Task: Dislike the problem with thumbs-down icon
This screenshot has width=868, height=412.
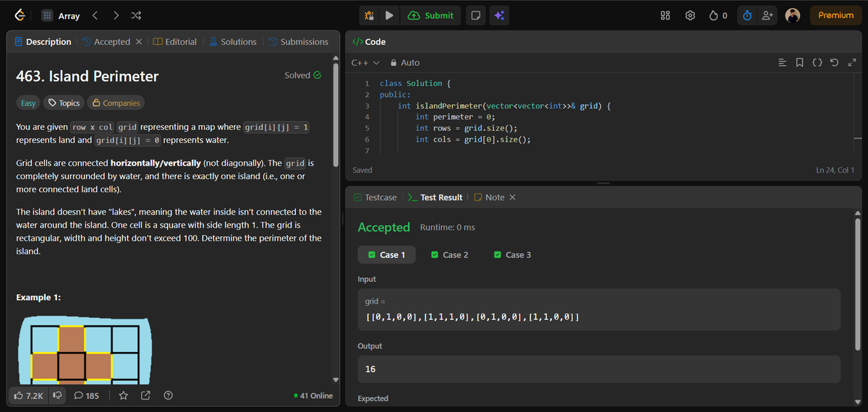Action: (58, 395)
